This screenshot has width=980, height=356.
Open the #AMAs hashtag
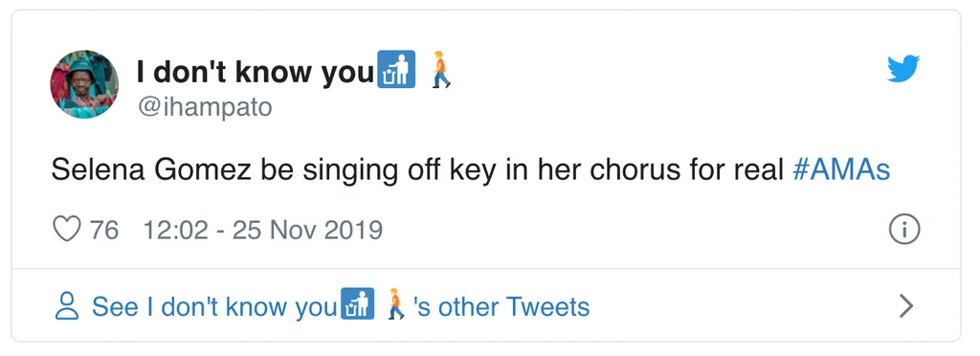[840, 170]
